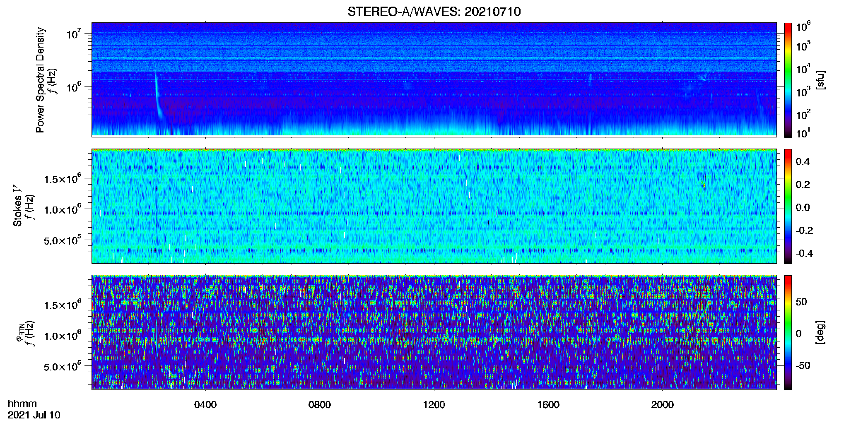Select the "2000" time tick label
The image size is (868, 447).
[662, 405]
